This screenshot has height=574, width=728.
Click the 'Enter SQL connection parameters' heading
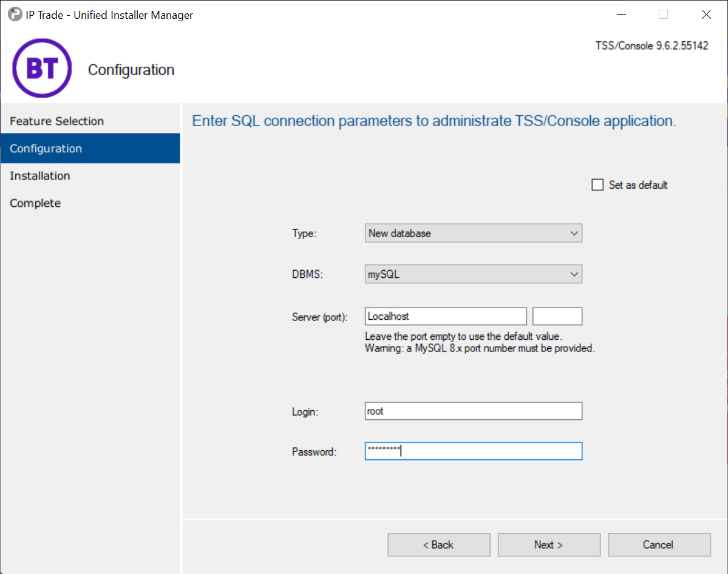434,121
